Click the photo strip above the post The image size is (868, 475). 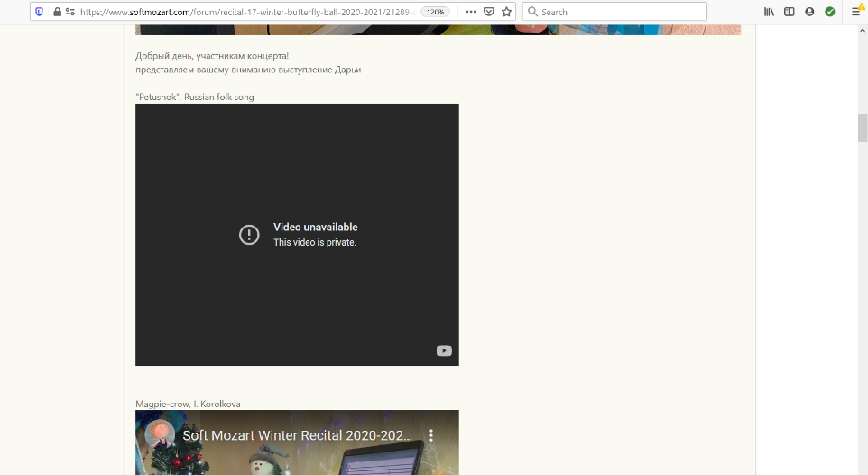(x=438, y=30)
